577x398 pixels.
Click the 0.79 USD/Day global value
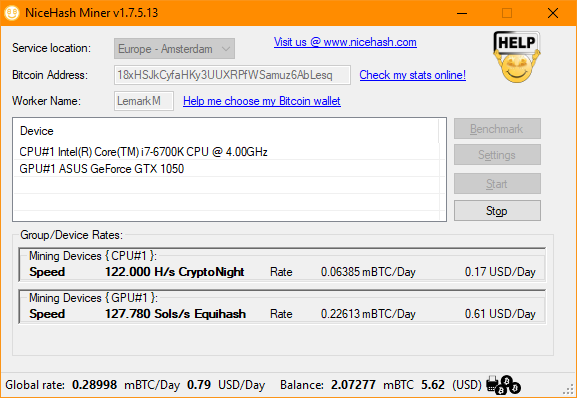pyautogui.click(x=199, y=385)
